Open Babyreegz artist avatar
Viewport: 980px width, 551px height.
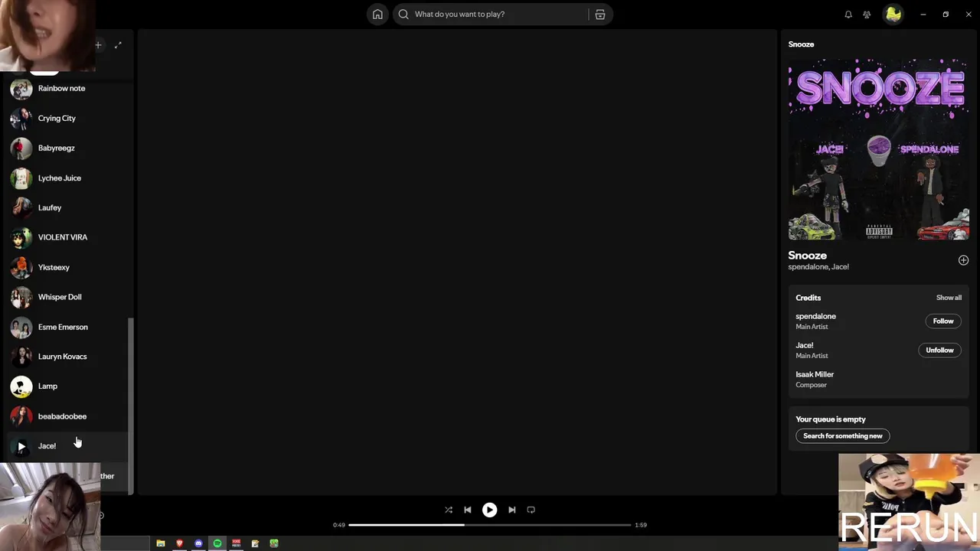[21, 148]
